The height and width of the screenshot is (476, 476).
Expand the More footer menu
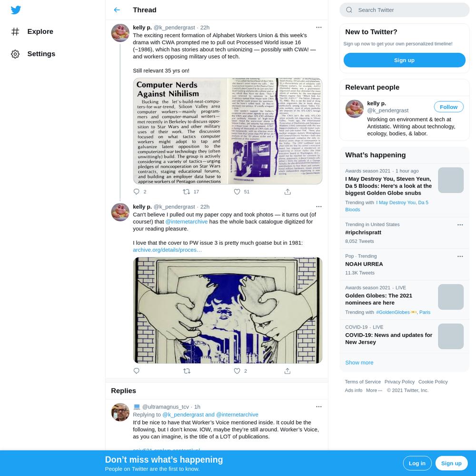click(374, 390)
